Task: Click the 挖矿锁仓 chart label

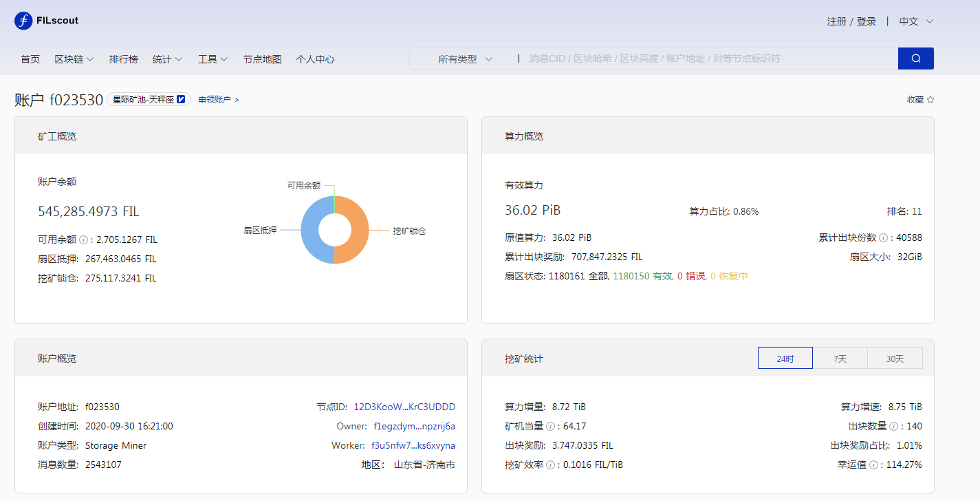Action: point(409,231)
